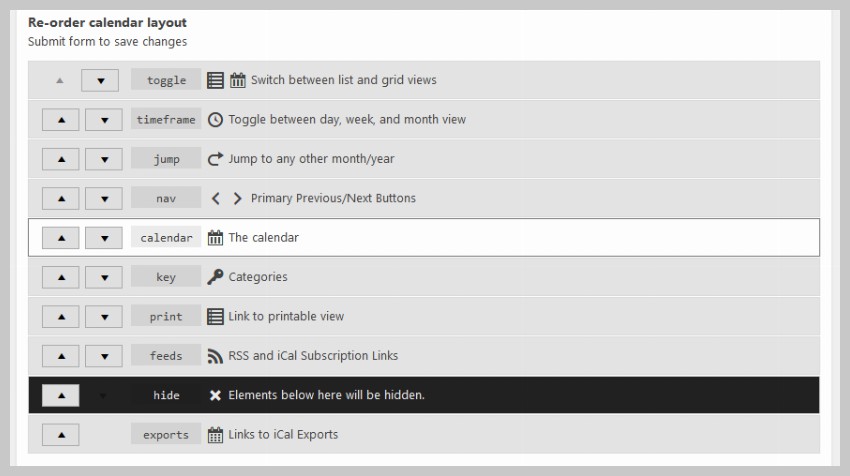The height and width of the screenshot is (476, 850).
Task: Move the key row up
Action: coord(61,277)
